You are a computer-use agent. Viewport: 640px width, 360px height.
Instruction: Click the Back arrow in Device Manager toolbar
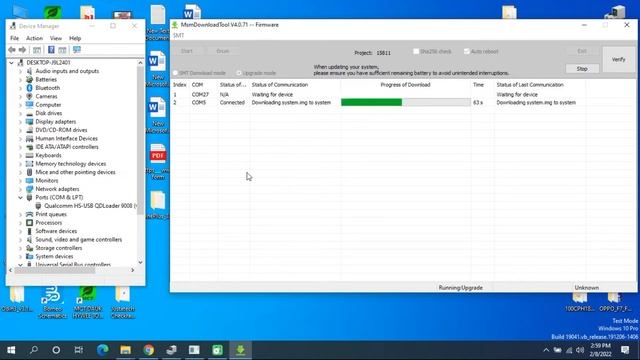click(12, 50)
